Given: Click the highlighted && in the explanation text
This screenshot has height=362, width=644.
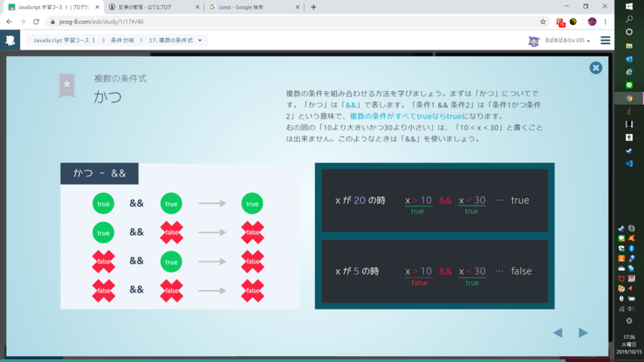Looking at the screenshot, I should coord(351,105).
